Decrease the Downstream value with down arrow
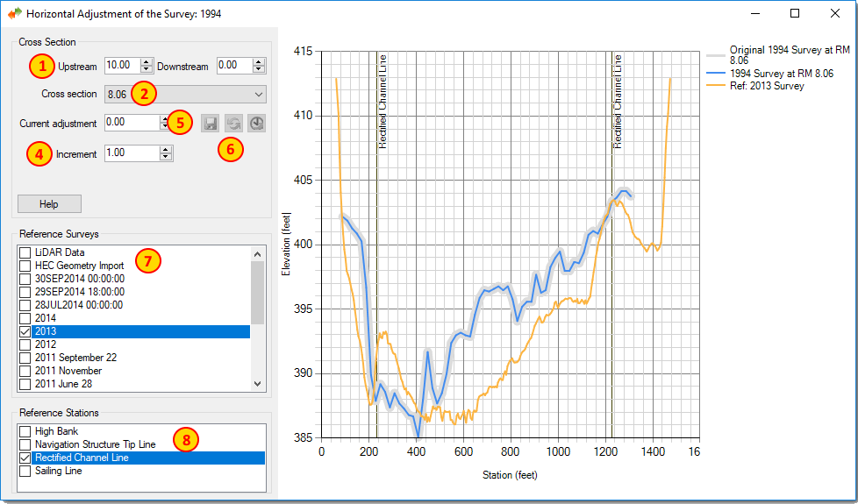Viewport: 858px width, 504px height. pyautogui.click(x=259, y=69)
